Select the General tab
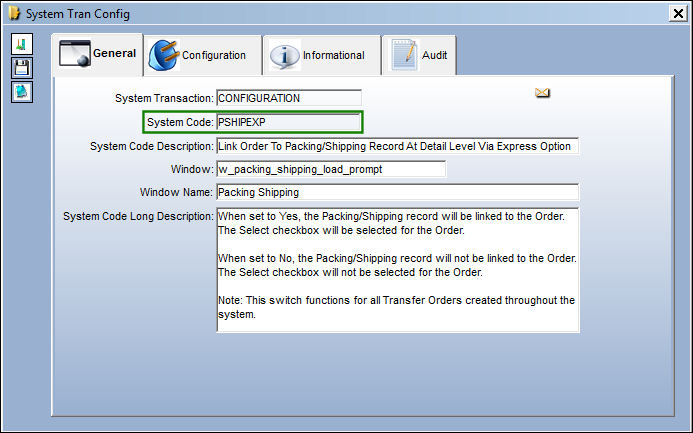The image size is (693, 433). click(98, 54)
